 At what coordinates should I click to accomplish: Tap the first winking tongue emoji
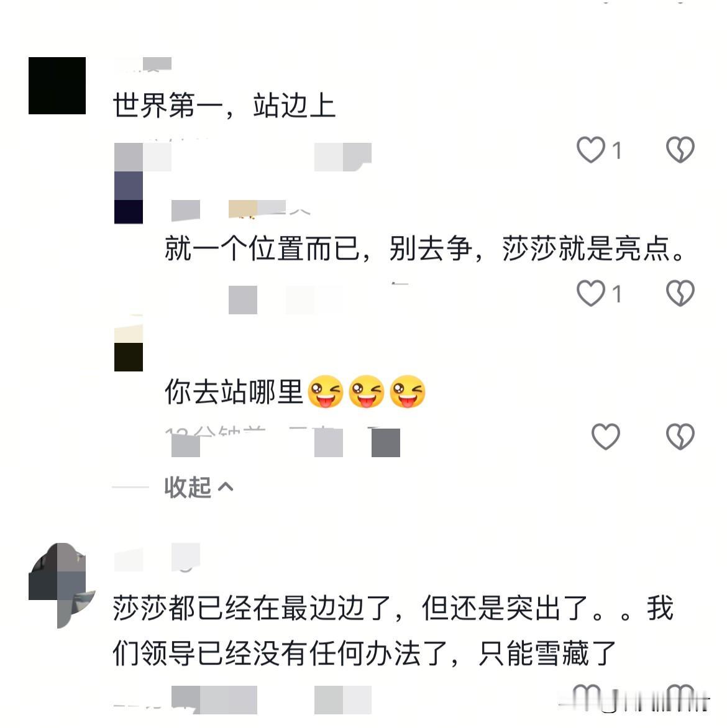pos(326,391)
